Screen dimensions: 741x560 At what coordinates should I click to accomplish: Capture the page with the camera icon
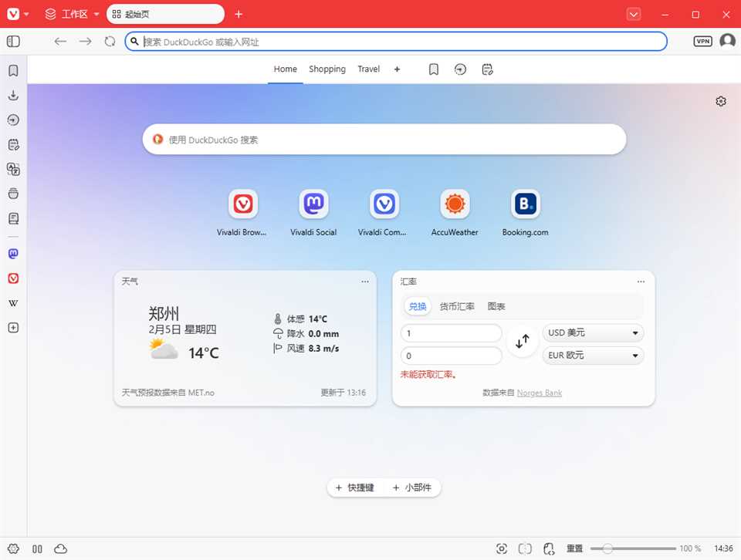pyautogui.click(x=502, y=548)
